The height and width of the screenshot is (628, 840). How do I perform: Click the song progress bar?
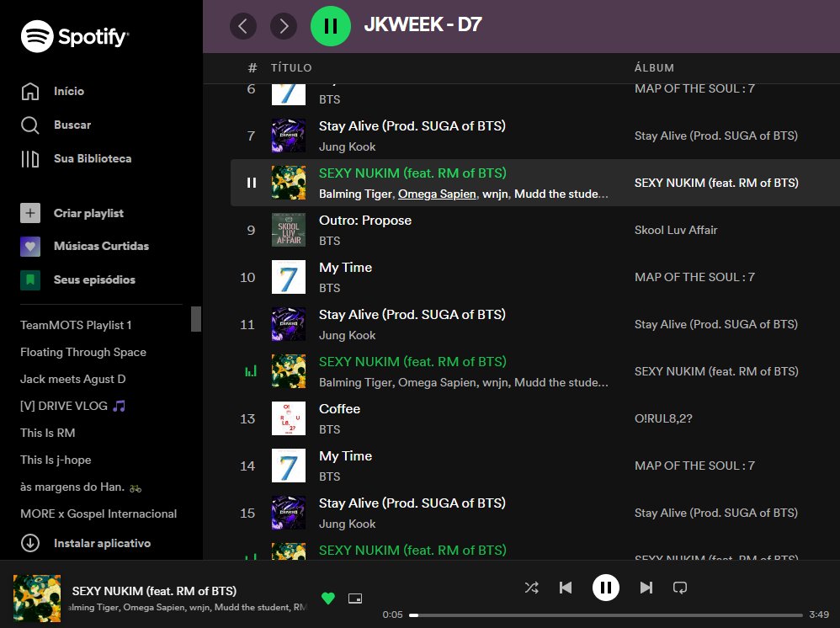click(606, 615)
